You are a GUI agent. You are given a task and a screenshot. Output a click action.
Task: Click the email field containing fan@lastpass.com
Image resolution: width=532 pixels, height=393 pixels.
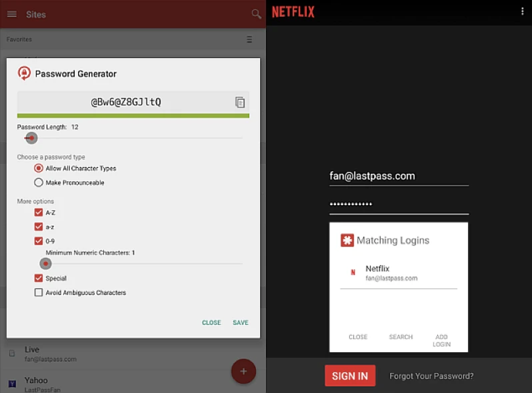[399, 177]
